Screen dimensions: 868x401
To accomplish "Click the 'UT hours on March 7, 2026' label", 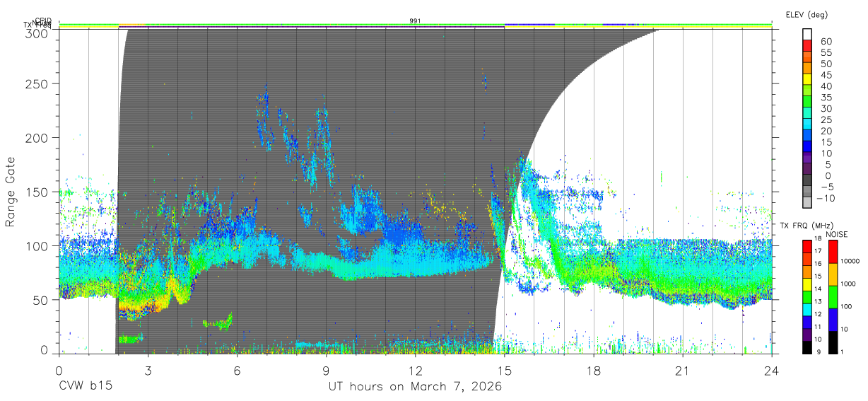I will point(415,387).
